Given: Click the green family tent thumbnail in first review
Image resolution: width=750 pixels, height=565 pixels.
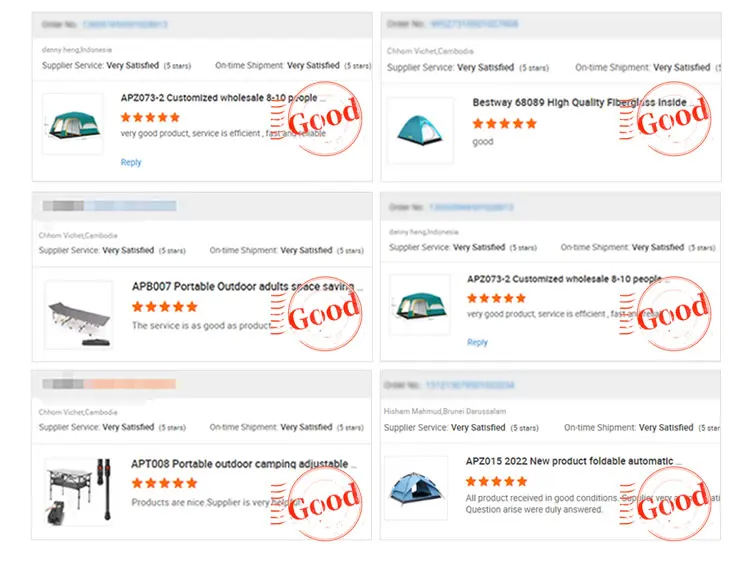Looking at the screenshot, I should 72,124.
